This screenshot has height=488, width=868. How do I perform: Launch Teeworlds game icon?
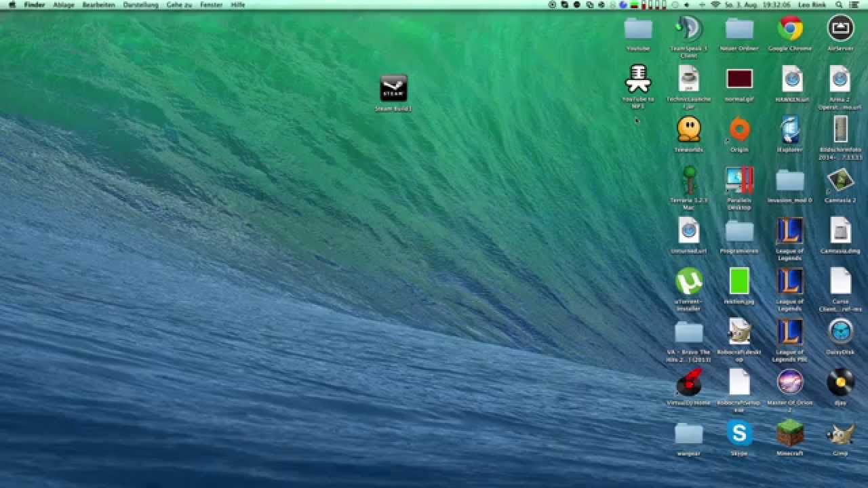tap(688, 129)
